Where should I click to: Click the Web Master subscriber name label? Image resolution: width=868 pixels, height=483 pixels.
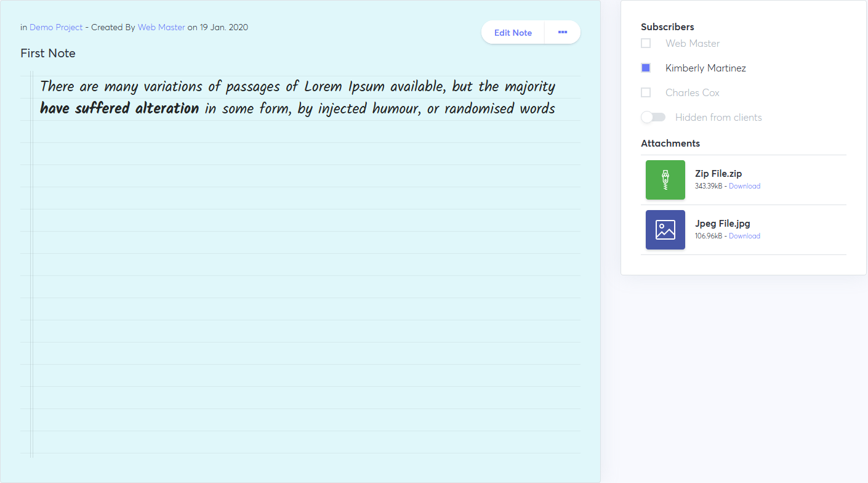[693, 44]
